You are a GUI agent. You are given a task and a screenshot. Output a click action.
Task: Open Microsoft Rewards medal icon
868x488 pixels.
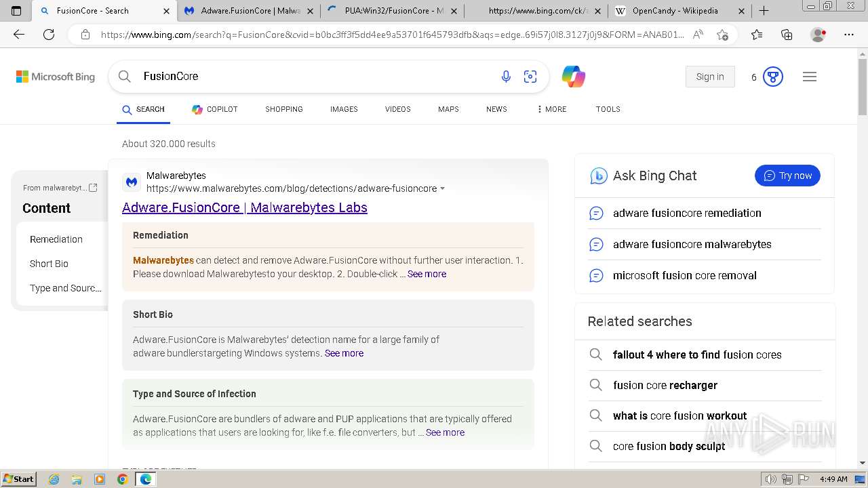(773, 77)
